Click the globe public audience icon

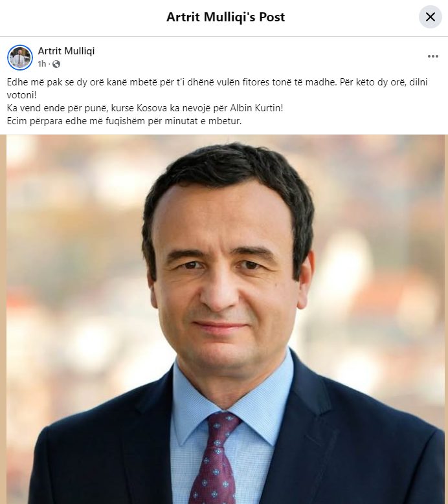coord(56,64)
